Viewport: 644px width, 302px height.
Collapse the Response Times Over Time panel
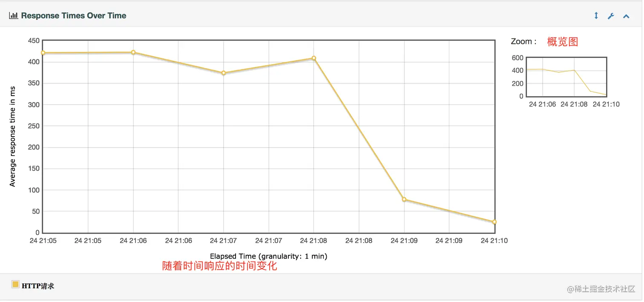(x=626, y=16)
